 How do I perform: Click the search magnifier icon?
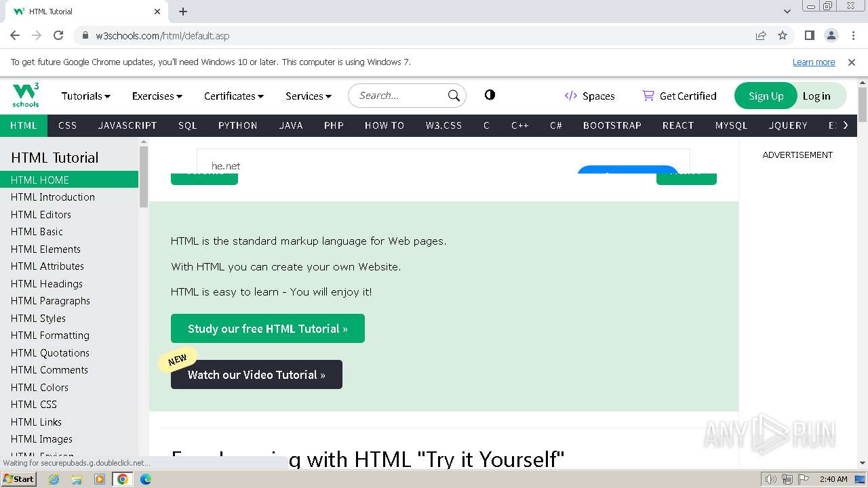(x=454, y=96)
